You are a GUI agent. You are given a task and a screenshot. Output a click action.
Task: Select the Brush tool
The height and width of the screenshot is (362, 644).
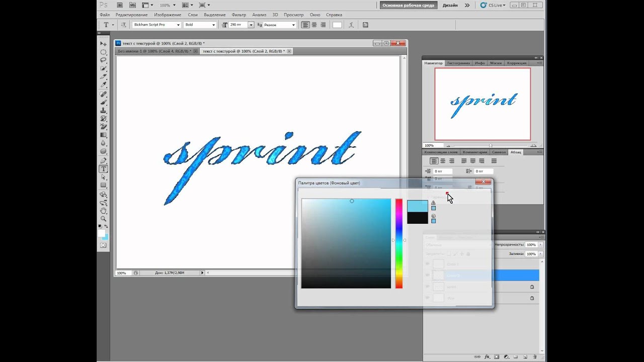(x=103, y=102)
